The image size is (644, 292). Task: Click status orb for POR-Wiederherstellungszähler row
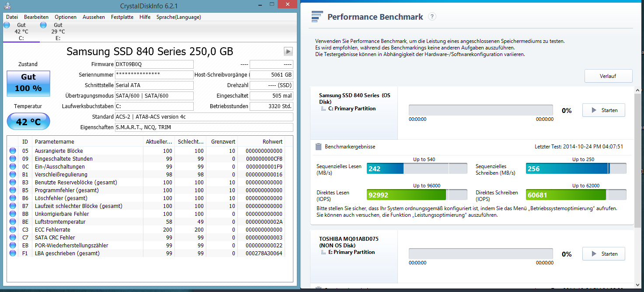click(13, 246)
